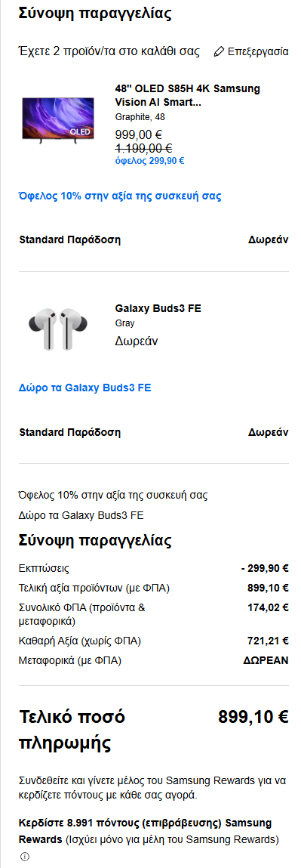Click the pencil edit icon
The width and height of the screenshot is (301, 868).
(x=219, y=51)
